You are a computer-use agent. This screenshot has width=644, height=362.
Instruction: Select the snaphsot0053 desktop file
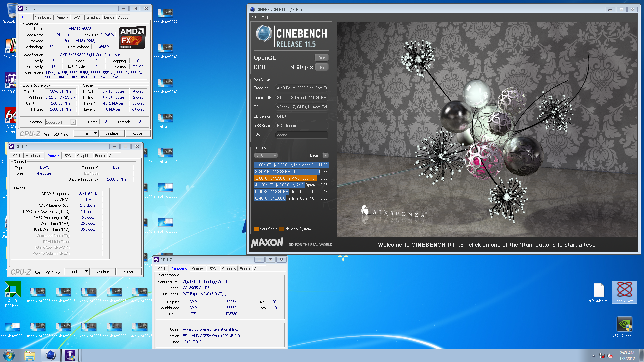pyautogui.click(x=165, y=225)
